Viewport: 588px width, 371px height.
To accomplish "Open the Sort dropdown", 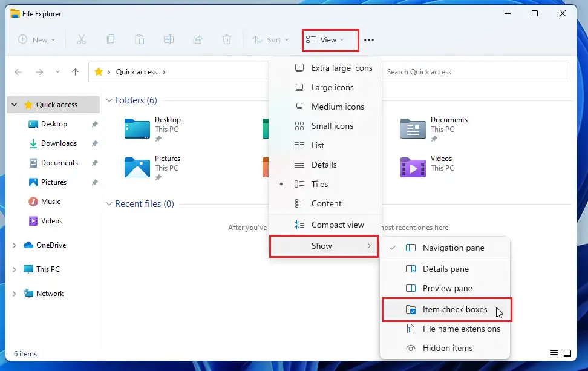I will (x=271, y=40).
